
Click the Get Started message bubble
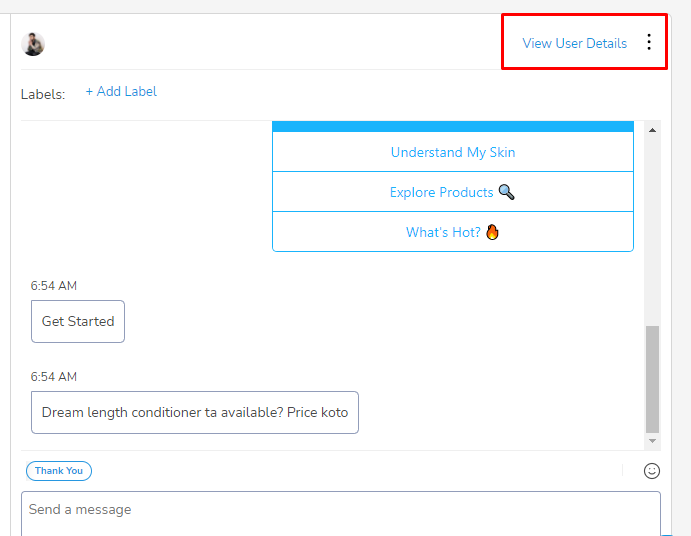(78, 321)
